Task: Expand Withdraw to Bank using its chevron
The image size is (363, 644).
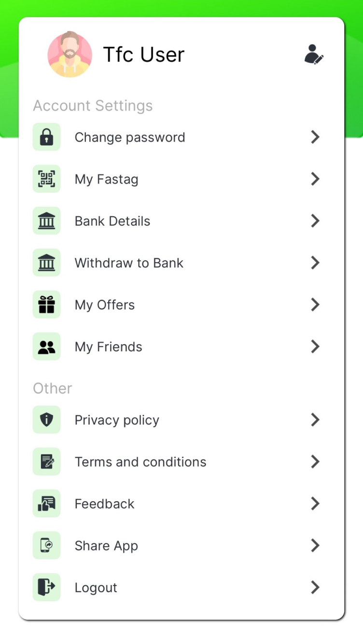Action: click(315, 263)
